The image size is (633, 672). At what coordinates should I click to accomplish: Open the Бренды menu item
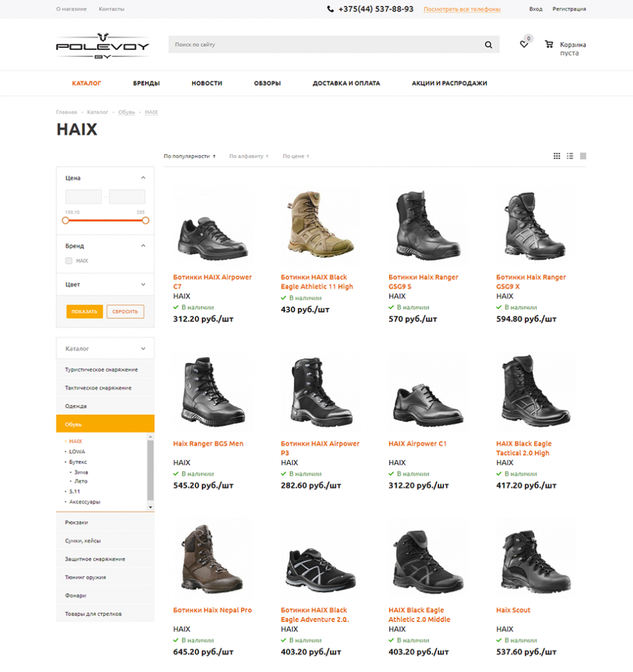[146, 83]
